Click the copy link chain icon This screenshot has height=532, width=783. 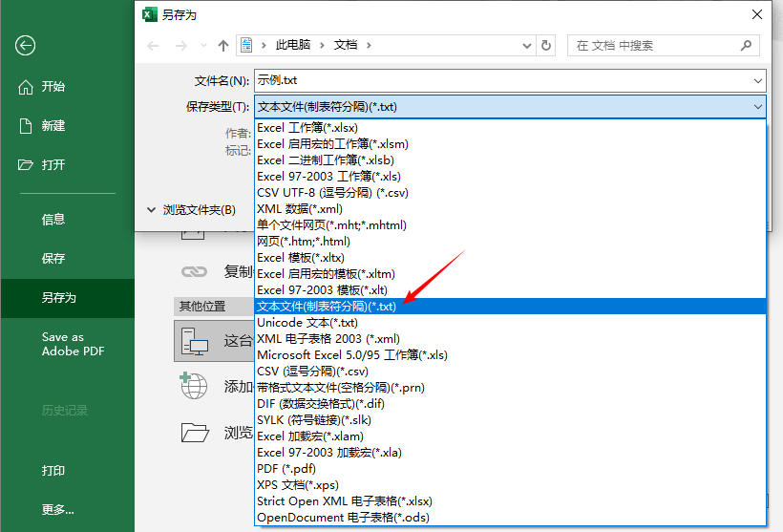pos(194,271)
